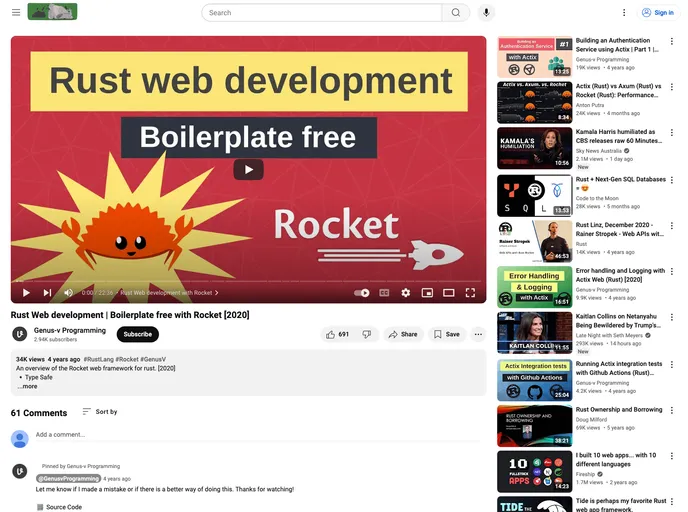Viewport: 688px width, 512px height.
Task: Open options for 'Kaitlan Collins on Netanyahu' video
Action: click(x=672, y=317)
